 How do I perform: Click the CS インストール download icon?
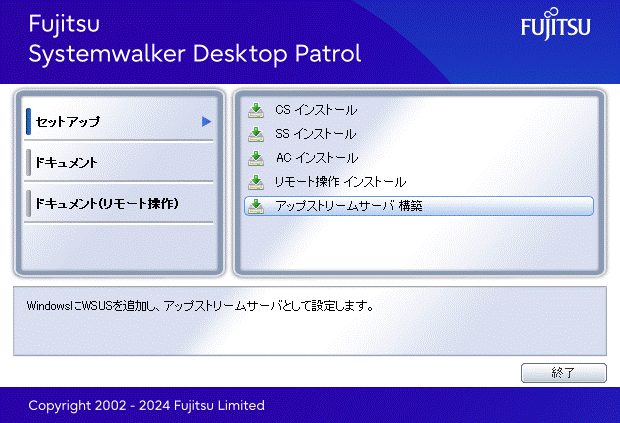(256, 110)
